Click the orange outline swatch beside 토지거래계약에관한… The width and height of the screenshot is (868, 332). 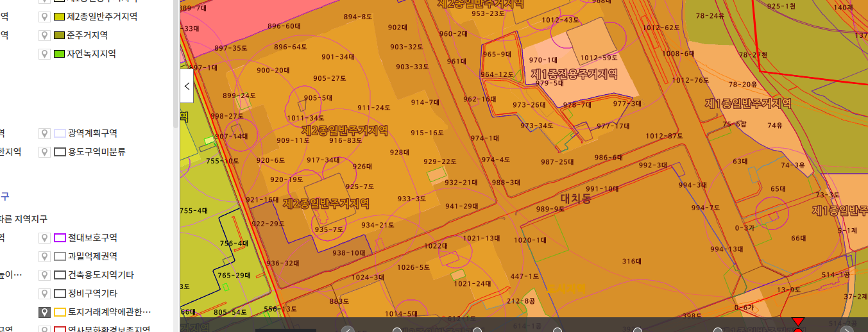tap(60, 313)
